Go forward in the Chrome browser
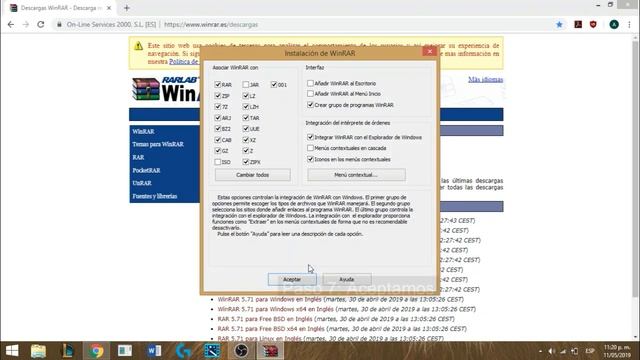This screenshot has height=360, width=640. [26, 24]
